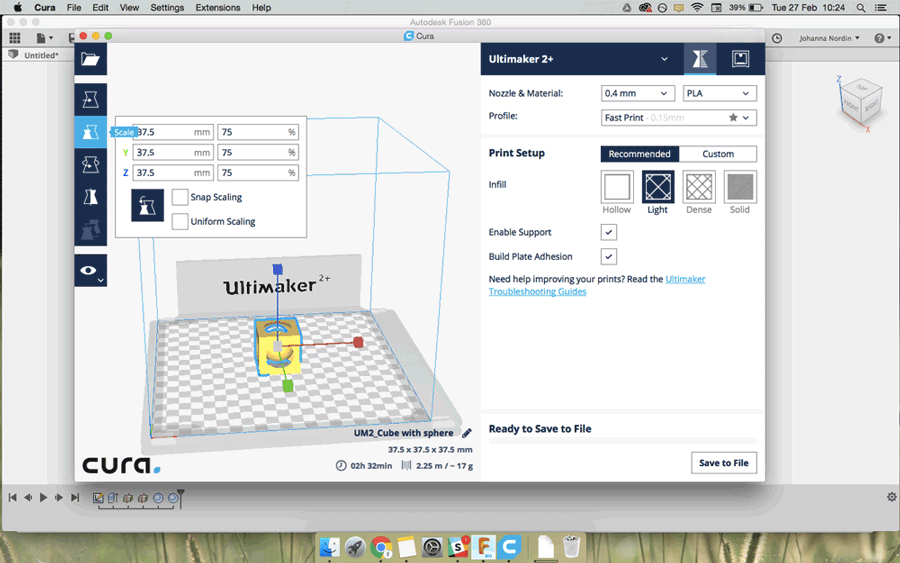Viewport: 900px width, 563px height.
Task: Click the sketch feature in Fusion timeline
Action: click(x=98, y=498)
